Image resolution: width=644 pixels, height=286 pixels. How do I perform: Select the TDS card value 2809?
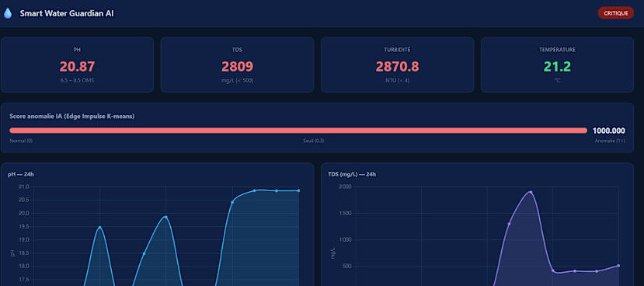tap(238, 67)
